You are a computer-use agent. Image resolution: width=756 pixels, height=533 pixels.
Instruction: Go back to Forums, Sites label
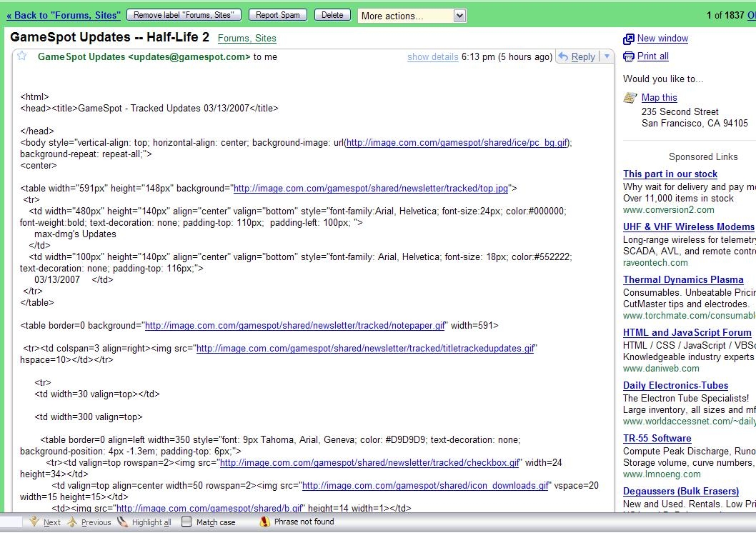pos(64,16)
